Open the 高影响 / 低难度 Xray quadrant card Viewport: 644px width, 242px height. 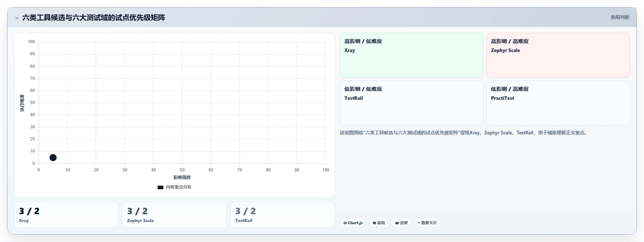pos(411,55)
